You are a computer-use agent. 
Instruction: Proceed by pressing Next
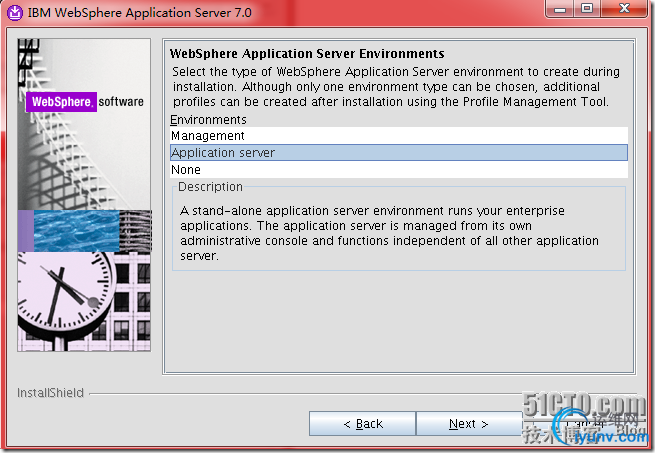(x=468, y=424)
